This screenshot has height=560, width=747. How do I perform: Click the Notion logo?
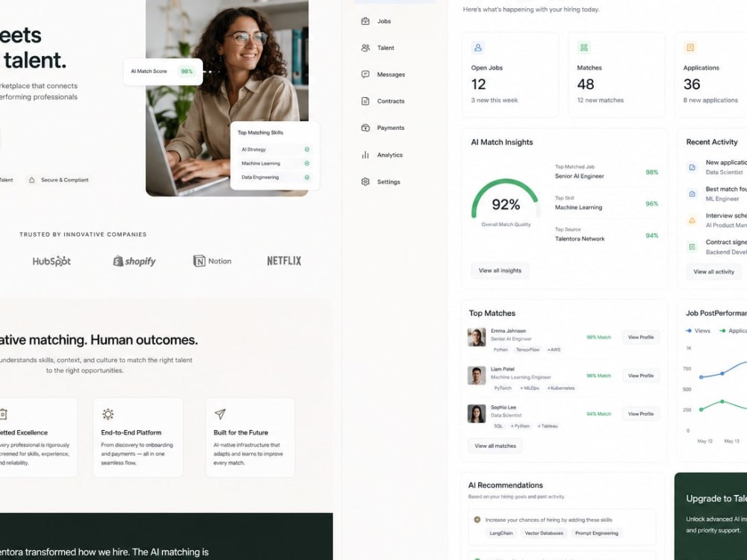[212, 261]
